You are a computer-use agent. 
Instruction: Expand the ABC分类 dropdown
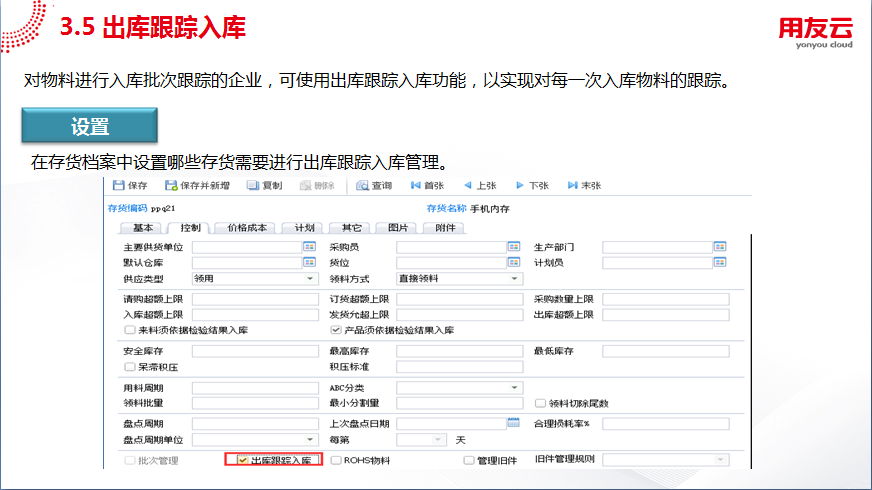coord(515,387)
